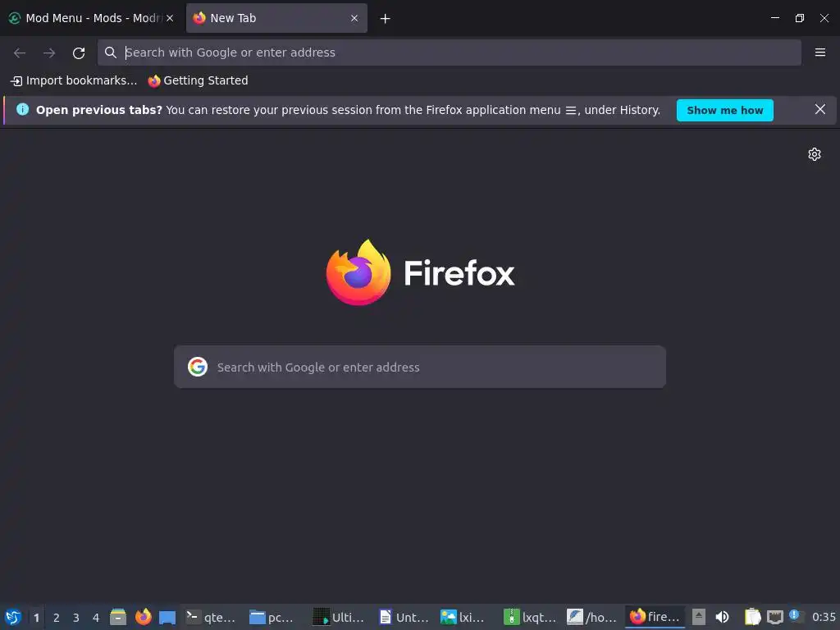Open network status tray icon

click(x=774, y=617)
